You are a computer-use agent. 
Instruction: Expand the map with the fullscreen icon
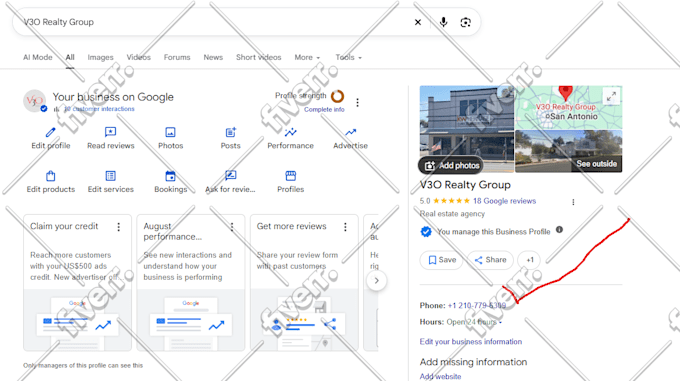click(611, 96)
